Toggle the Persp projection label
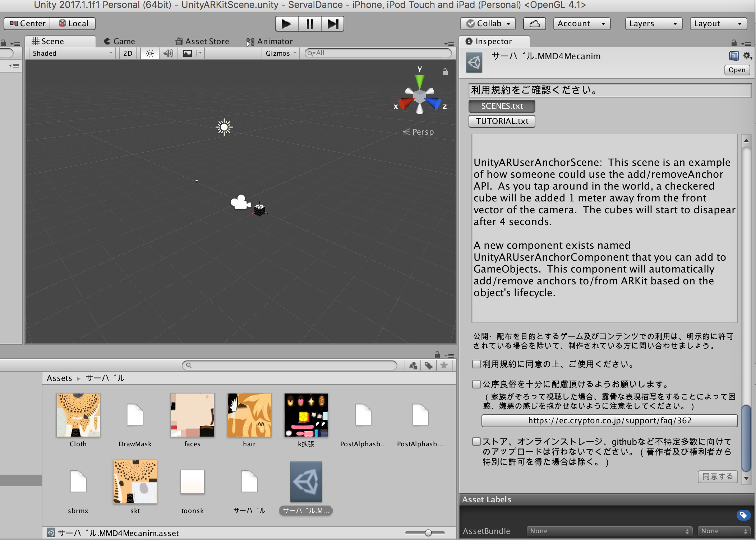The height and width of the screenshot is (540, 756). coord(419,132)
